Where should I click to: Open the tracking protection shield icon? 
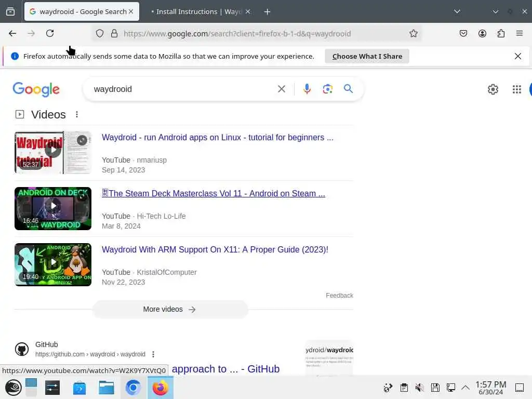99,33
